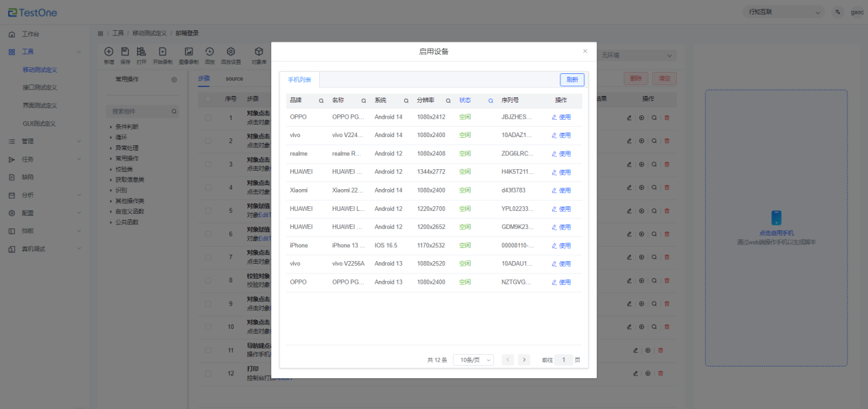Tick the select-all checkbox in the steps header
The height and width of the screenshot is (409, 868).
click(209, 99)
